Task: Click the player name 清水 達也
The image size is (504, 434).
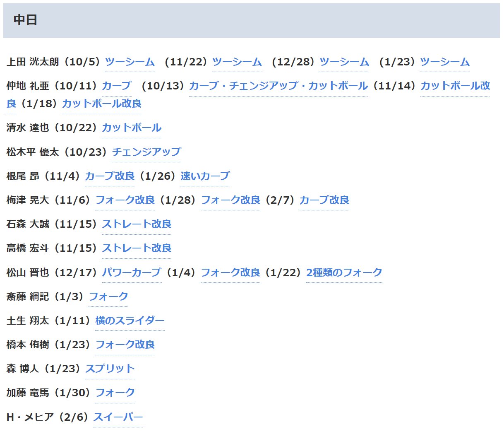Action: pyautogui.click(x=28, y=128)
